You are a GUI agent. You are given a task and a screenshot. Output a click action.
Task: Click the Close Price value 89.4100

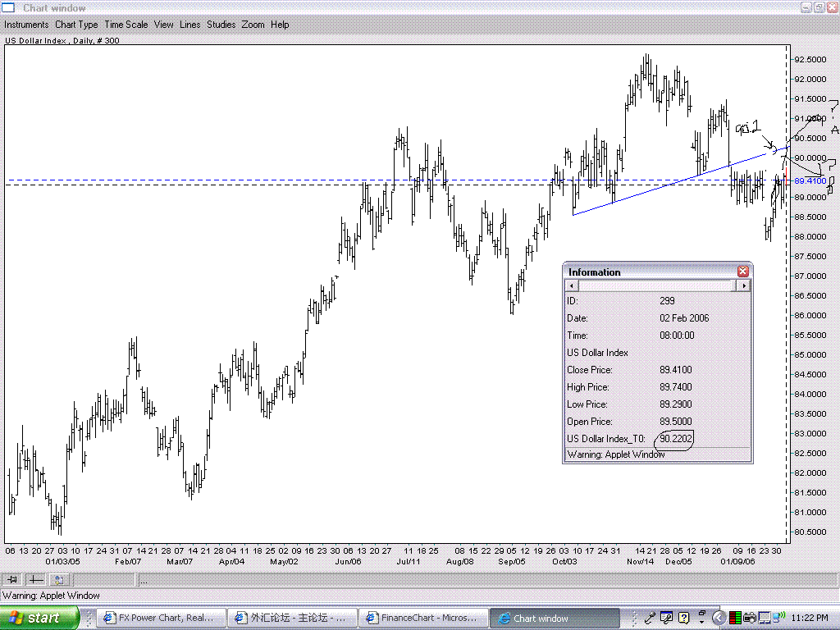click(676, 370)
